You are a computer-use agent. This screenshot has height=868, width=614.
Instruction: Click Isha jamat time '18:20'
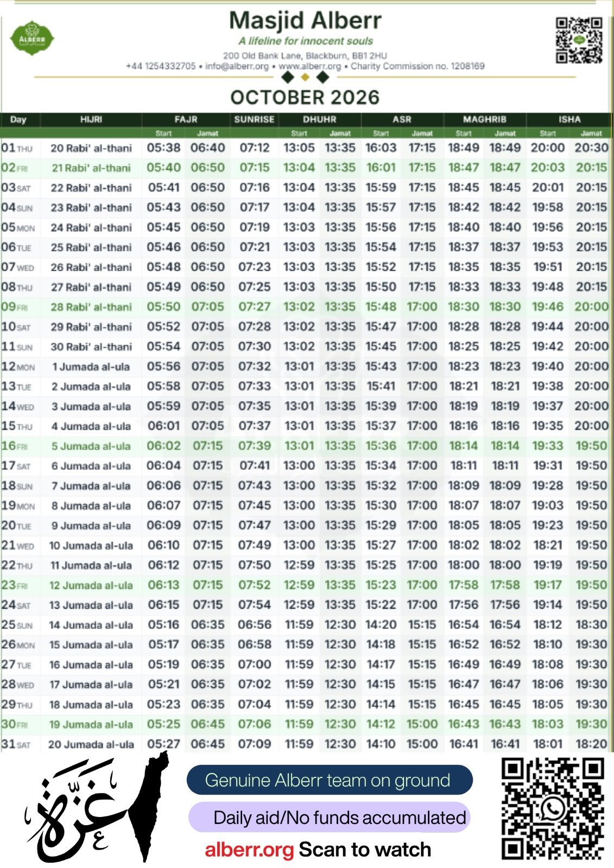tap(591, 744)
